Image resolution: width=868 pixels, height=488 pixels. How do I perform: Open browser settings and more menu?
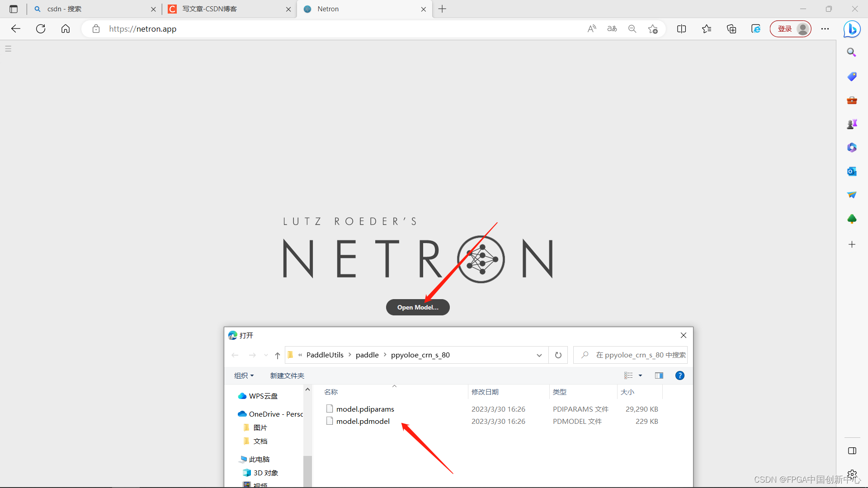tap(825, 29)
